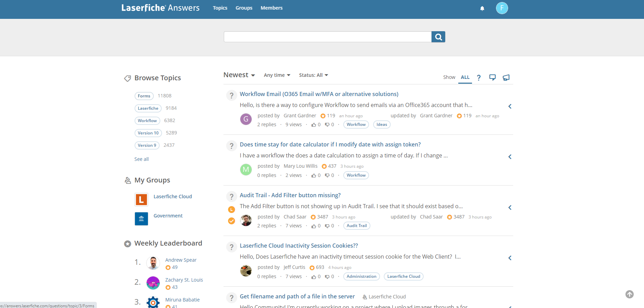Focus the search input field
Screen dimensions: 644x308
pos(327,37)
